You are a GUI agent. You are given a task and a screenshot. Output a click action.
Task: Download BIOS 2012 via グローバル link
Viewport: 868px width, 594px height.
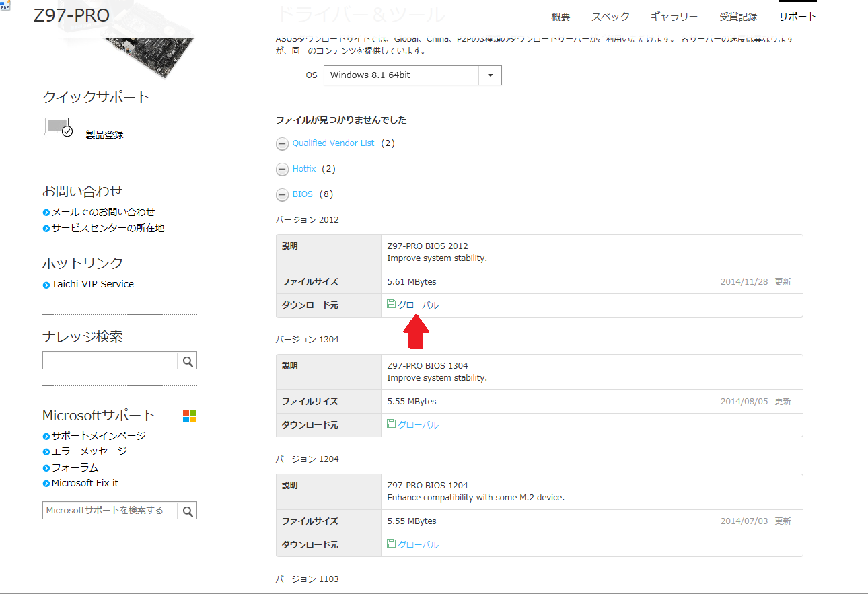click(418, 305)
